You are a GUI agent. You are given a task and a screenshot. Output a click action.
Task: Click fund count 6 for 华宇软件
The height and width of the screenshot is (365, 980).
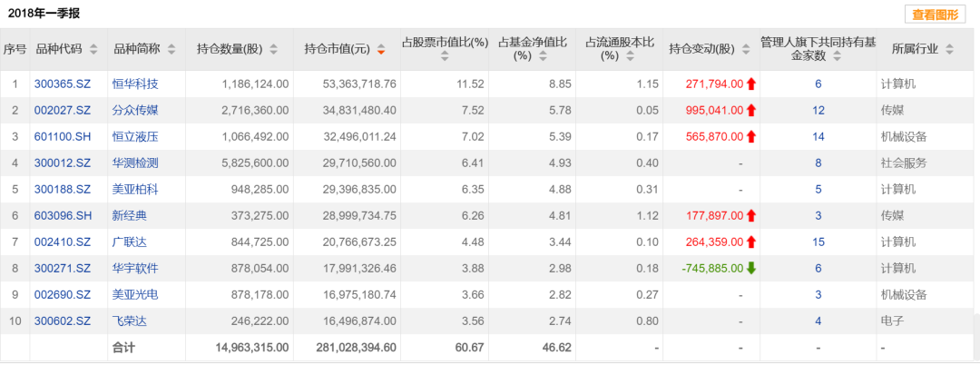coord(818,268)
